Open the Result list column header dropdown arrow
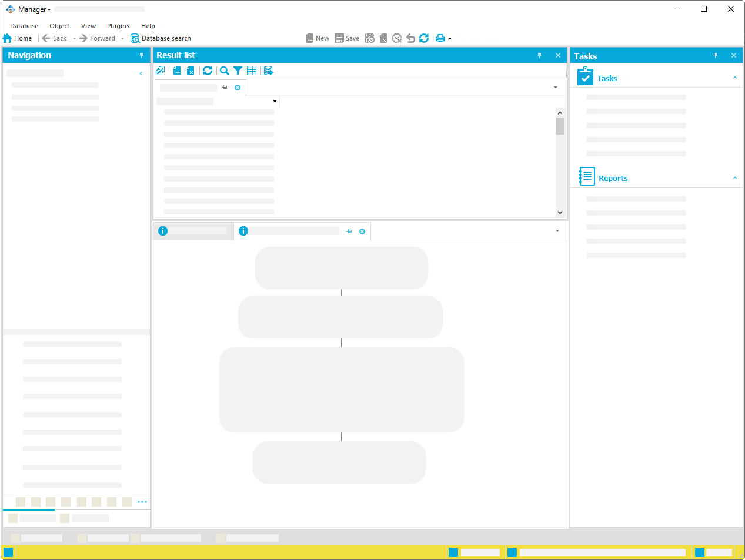 (275, 101)
